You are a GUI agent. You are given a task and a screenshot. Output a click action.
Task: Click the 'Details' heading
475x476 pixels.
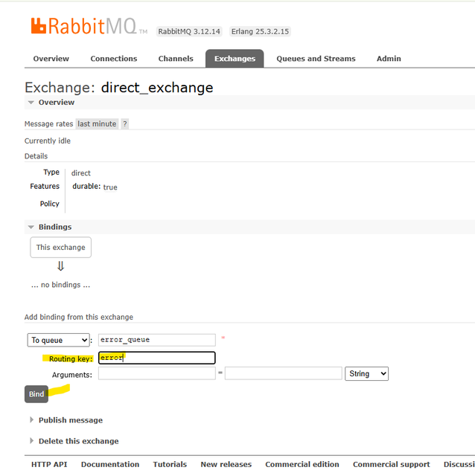[36, 156]
